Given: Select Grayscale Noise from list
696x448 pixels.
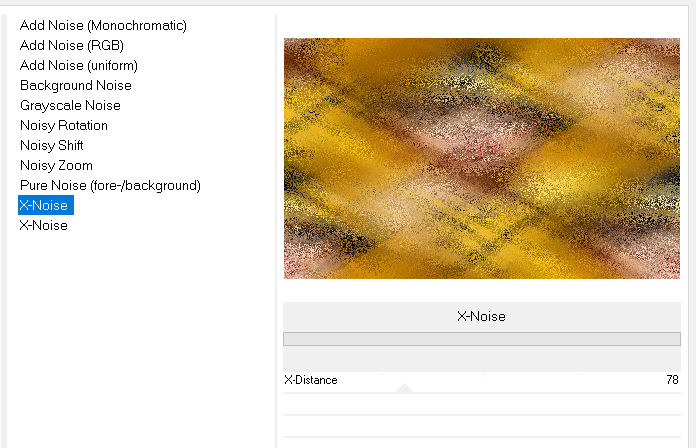Looking at the screenshot, I should point(70,105).
